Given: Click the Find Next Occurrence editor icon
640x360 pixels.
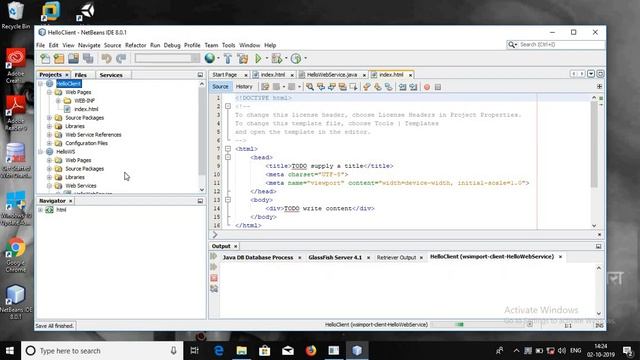Looking at the screenshot, I should click(331, 87).
